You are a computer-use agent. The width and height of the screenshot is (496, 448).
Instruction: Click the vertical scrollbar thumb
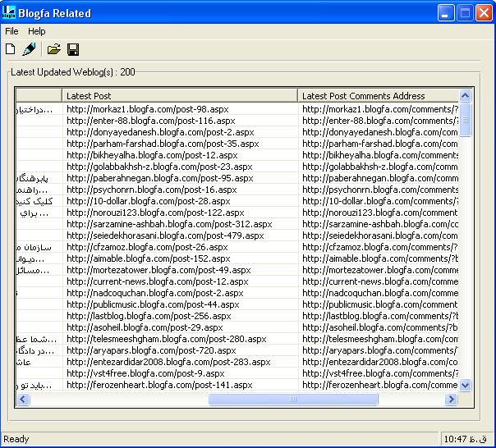pyautogui.click(x=465, y=120)
